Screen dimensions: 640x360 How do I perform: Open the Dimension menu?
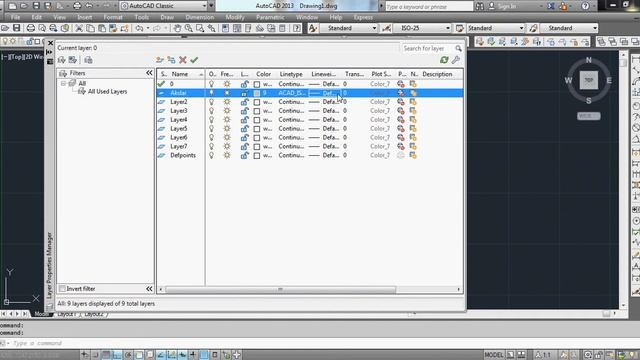(200, 18)
